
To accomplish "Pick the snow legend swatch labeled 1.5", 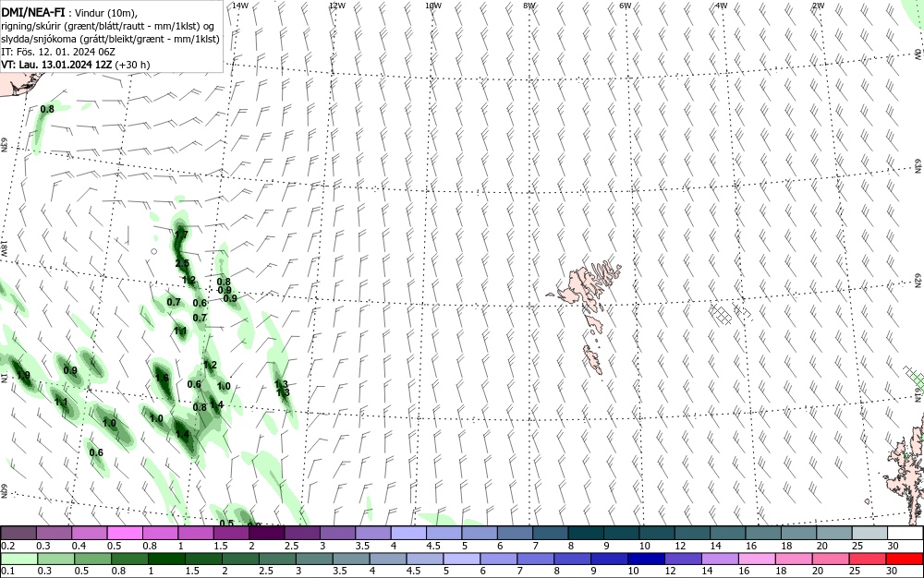I will click(x=231, y=533).
